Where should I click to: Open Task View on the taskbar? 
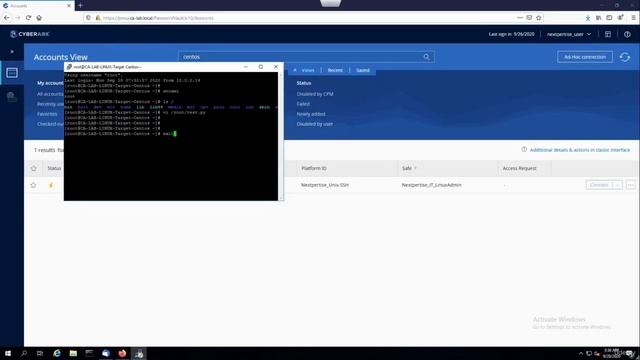click(40, 353)
